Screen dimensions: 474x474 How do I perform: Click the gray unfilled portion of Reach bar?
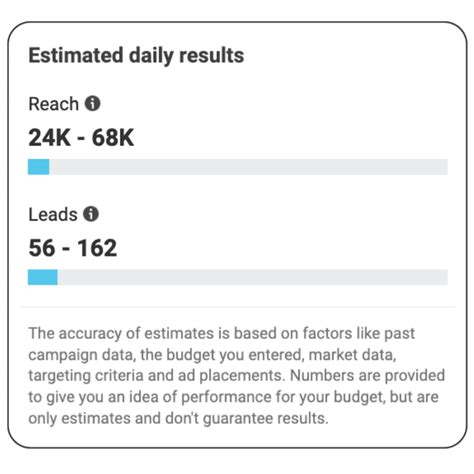point(248,167)
